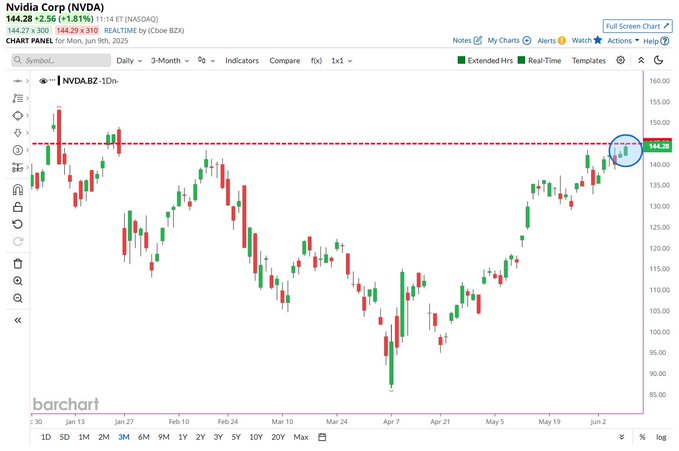Choose the arrow marker tool
679x451 pixels.
pos(17,133)
